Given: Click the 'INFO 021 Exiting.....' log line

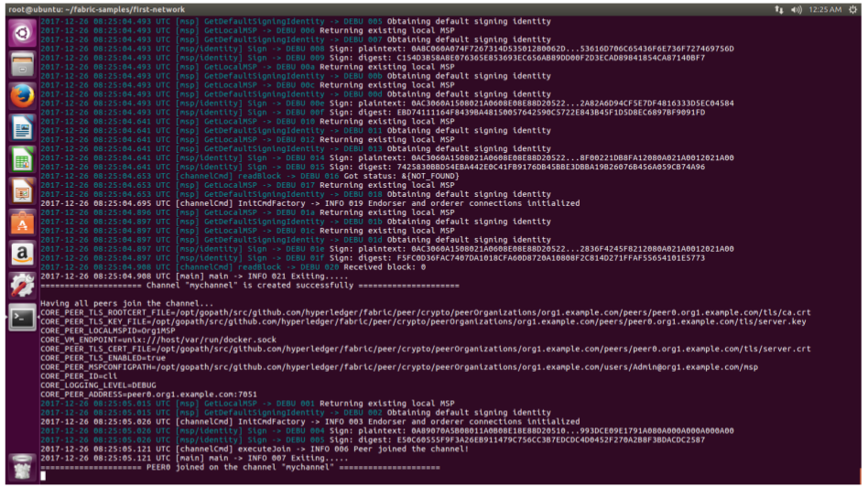Looking at the screenshot, I should [x=194, y=277].
